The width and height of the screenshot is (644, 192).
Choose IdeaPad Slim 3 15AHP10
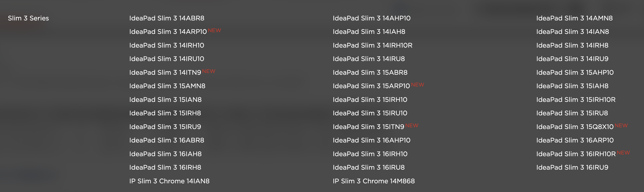coord(575,73)
